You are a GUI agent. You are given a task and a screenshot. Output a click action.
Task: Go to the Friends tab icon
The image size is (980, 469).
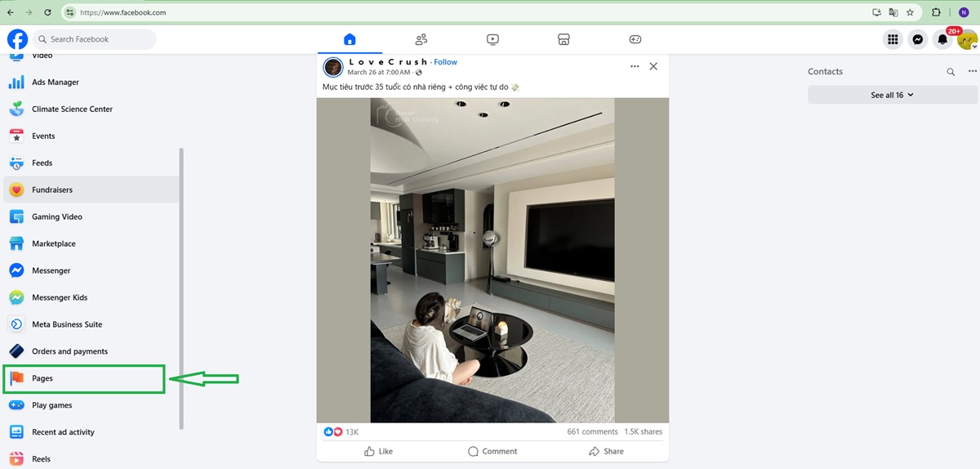pyautogui.click(x=421, y=39)
